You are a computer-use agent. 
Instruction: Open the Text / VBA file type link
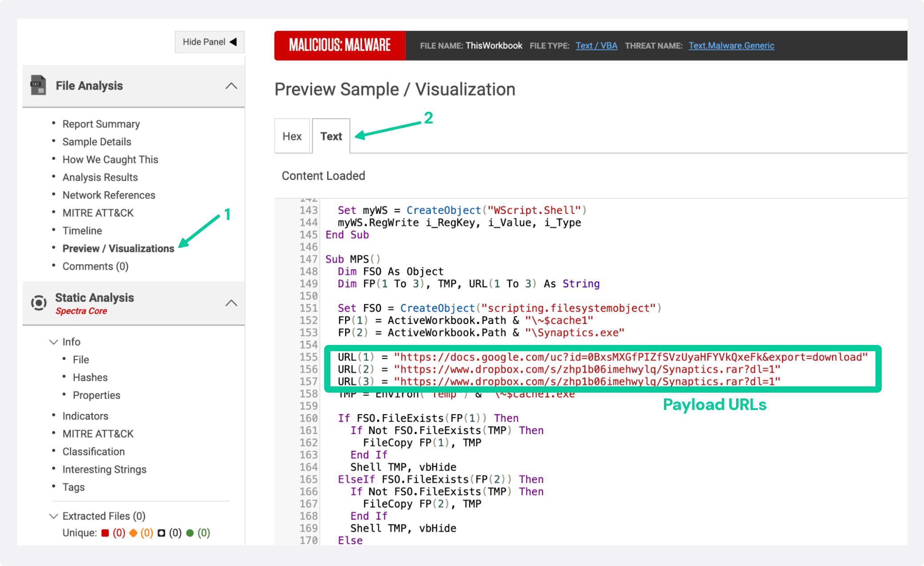(596, 45)
